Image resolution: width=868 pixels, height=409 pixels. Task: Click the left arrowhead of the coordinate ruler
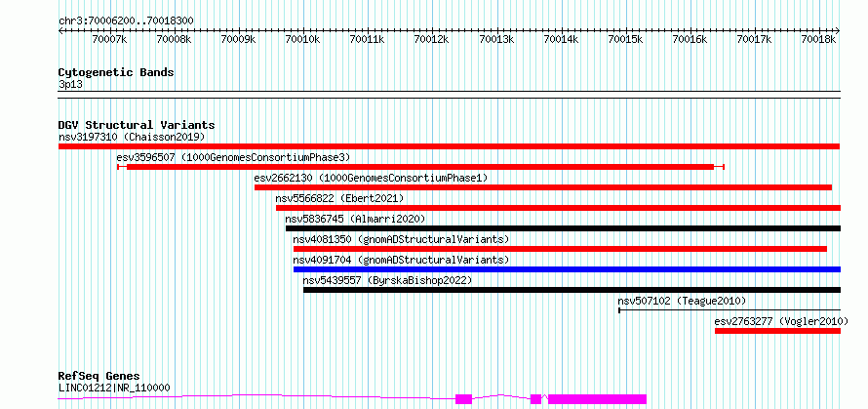tap(60, 30)
